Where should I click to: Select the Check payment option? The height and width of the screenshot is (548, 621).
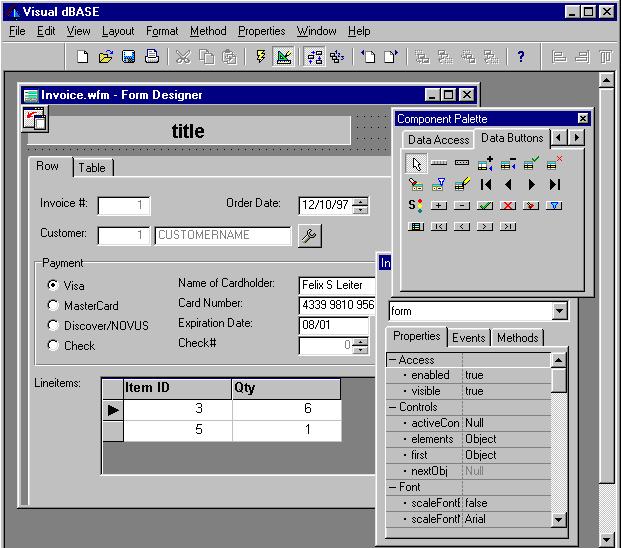[53, 345]
